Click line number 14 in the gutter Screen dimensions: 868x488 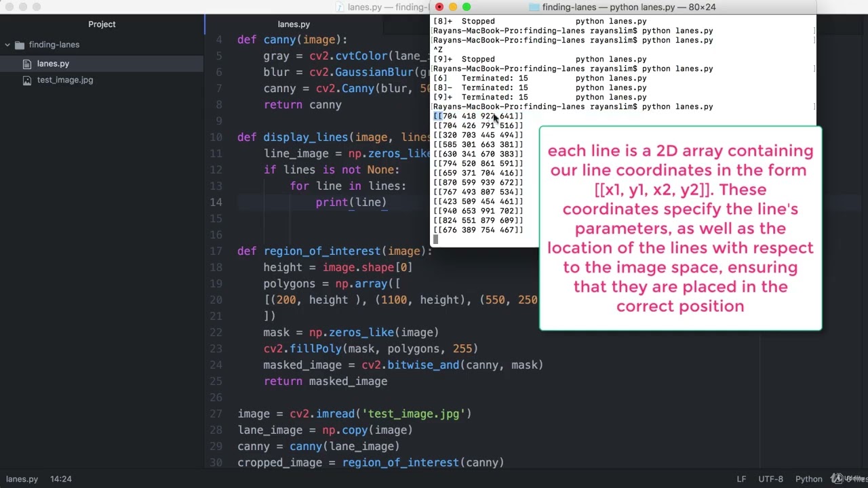[216, 202]
